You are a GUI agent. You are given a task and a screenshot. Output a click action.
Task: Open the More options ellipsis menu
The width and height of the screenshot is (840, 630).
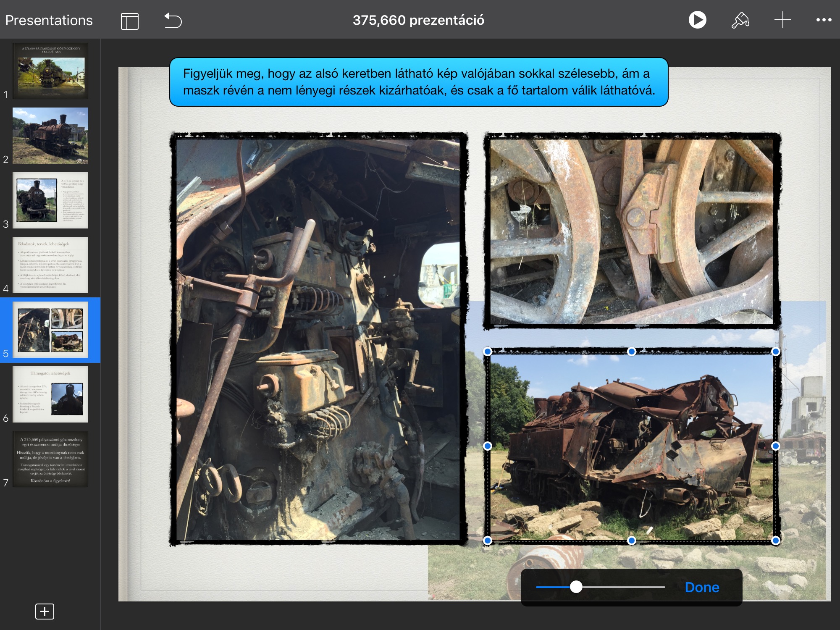coord(824,20)
